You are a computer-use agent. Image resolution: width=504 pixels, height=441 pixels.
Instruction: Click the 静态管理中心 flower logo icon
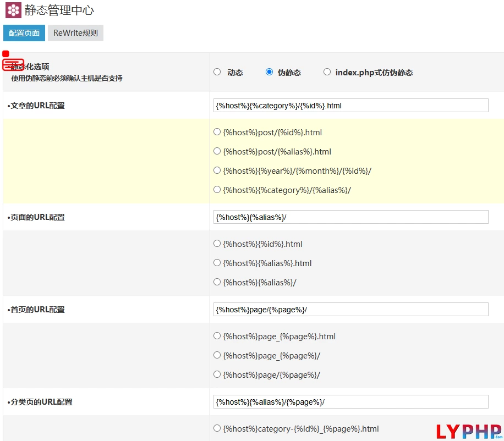[13, 10]
